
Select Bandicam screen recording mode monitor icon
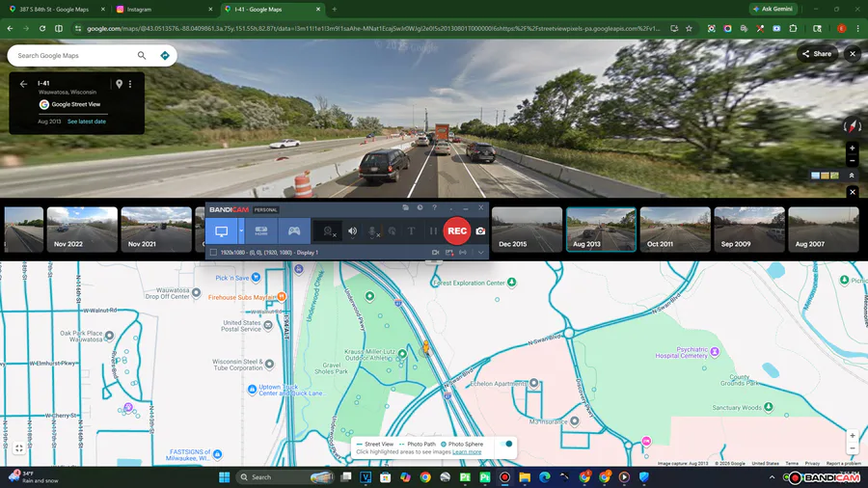(x=222, y=231)
